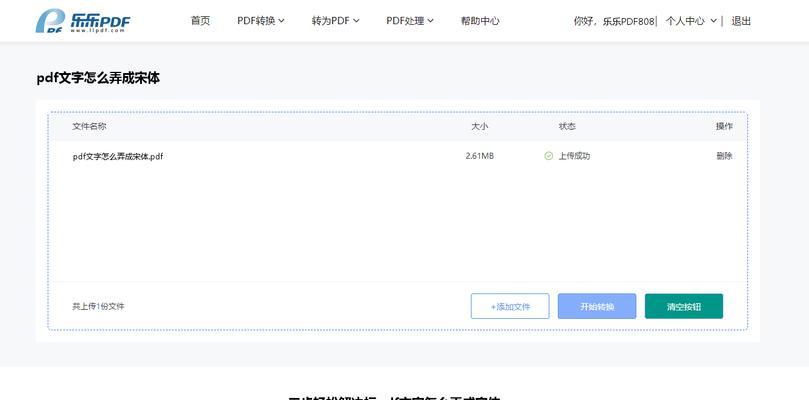Open the 首页 menu item

pyautogui.click(x=200, y=21)
